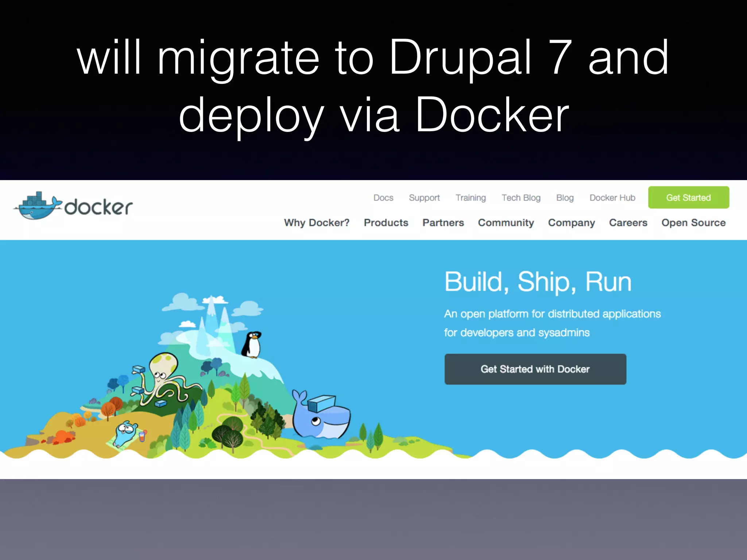Screen dimensions: 747x560
Task: Open the Support link
Action: [424, 198]
